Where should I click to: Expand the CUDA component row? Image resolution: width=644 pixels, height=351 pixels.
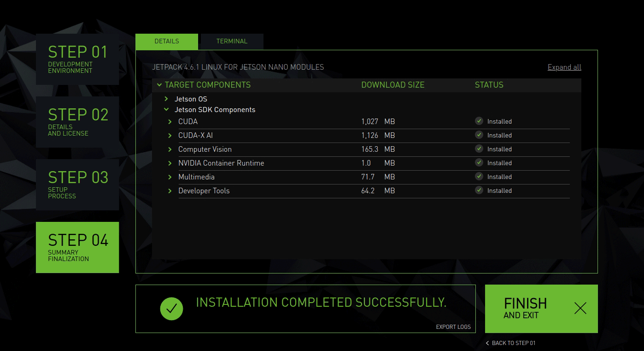(170, 122)
